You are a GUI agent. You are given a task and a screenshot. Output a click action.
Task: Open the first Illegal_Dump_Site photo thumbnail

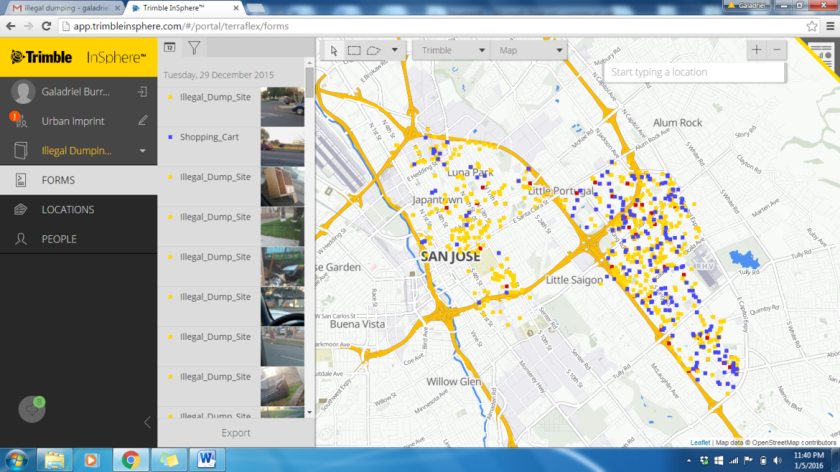pos(282,107)
